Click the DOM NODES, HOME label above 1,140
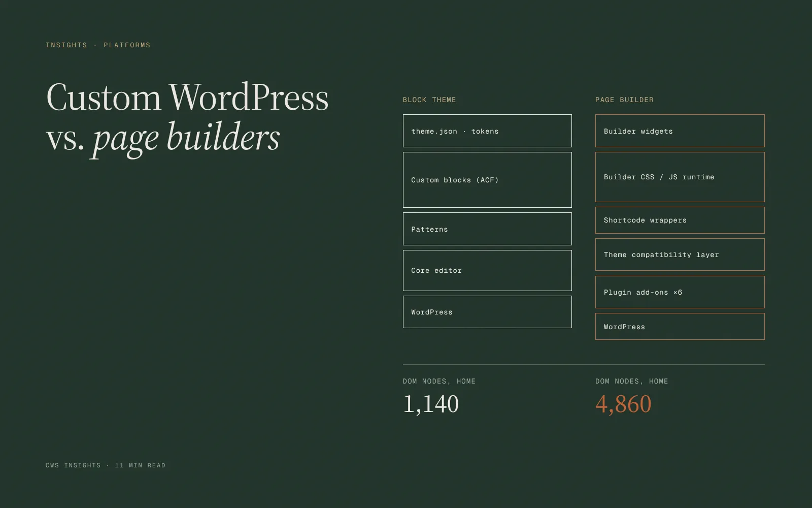This screenshot has width=812, height=508. click(439, 382)
